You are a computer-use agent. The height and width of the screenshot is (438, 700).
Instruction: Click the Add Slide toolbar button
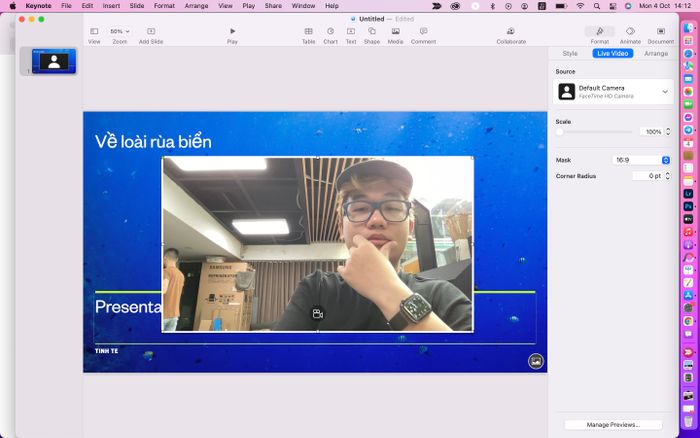tap(151, 35)
